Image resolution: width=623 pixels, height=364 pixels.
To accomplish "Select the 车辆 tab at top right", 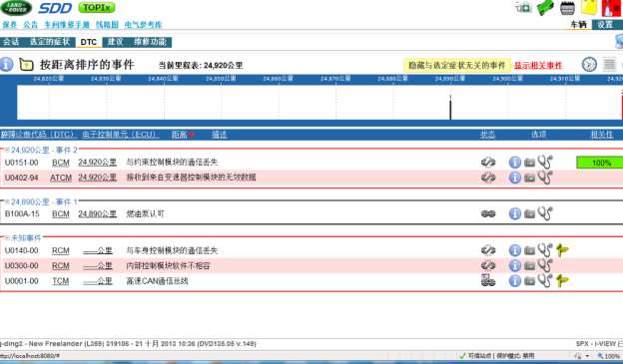I will tap(578, 25).
